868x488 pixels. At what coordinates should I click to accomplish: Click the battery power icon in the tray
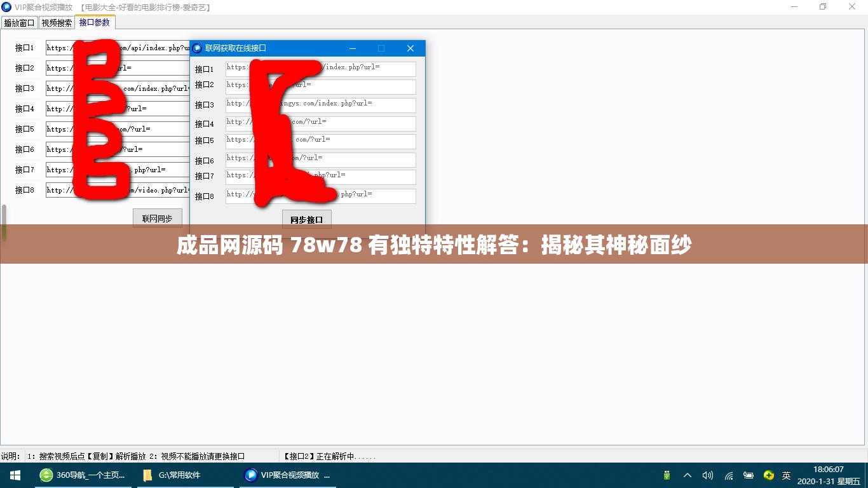pyautogui.click(x=749, y=475)
